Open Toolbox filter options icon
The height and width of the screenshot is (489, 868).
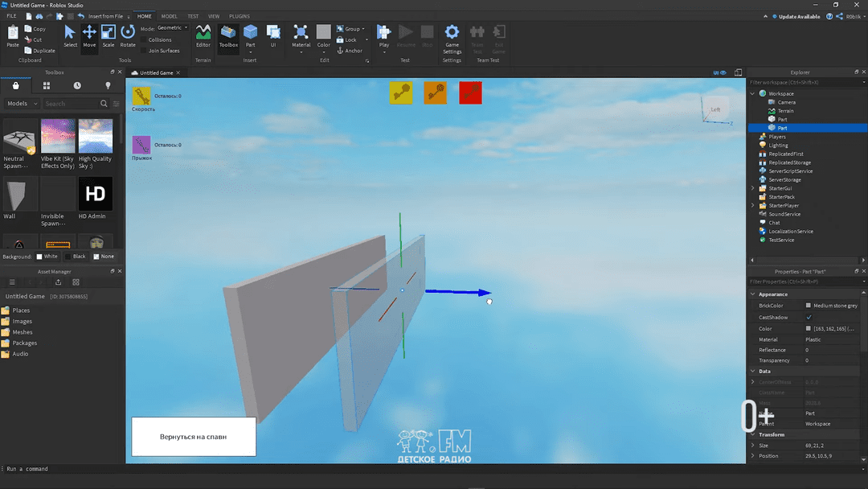117,104
